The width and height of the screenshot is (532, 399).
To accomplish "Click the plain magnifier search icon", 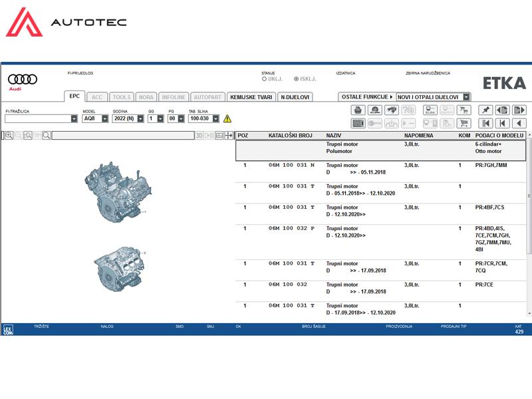I will [x=47, y=136].
